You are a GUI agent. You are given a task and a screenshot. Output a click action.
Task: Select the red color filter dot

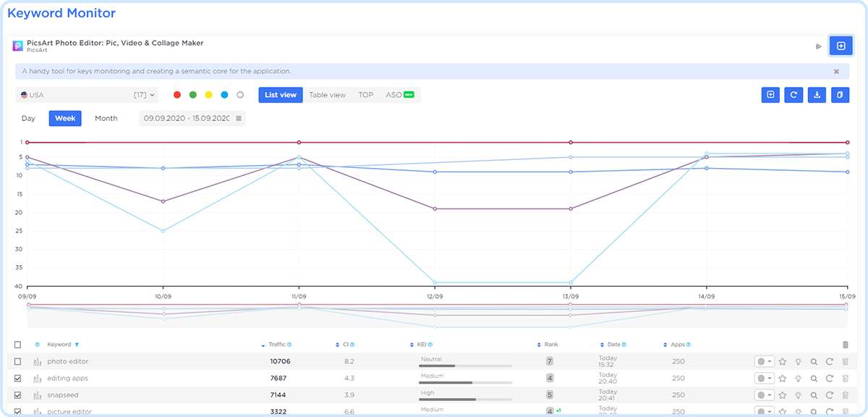tap(177, 95)
